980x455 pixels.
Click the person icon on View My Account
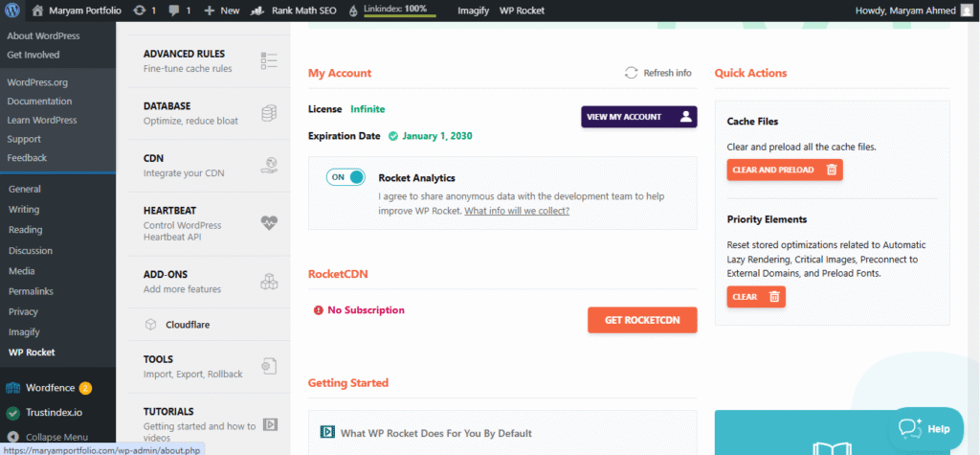click(x=685, y=117)
